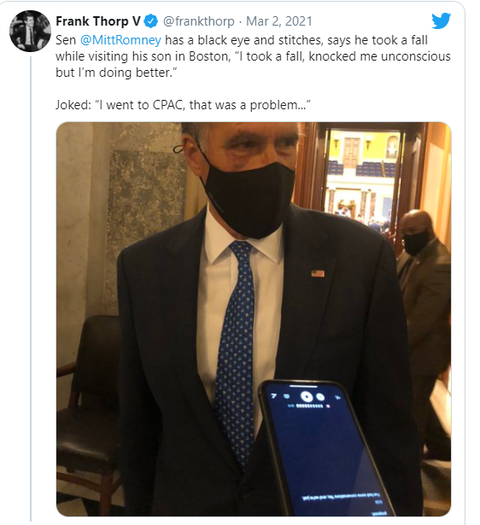Click the American flag lapel pin
The height and width of the screenshot is (525, 480).
[x=318, y=274]
